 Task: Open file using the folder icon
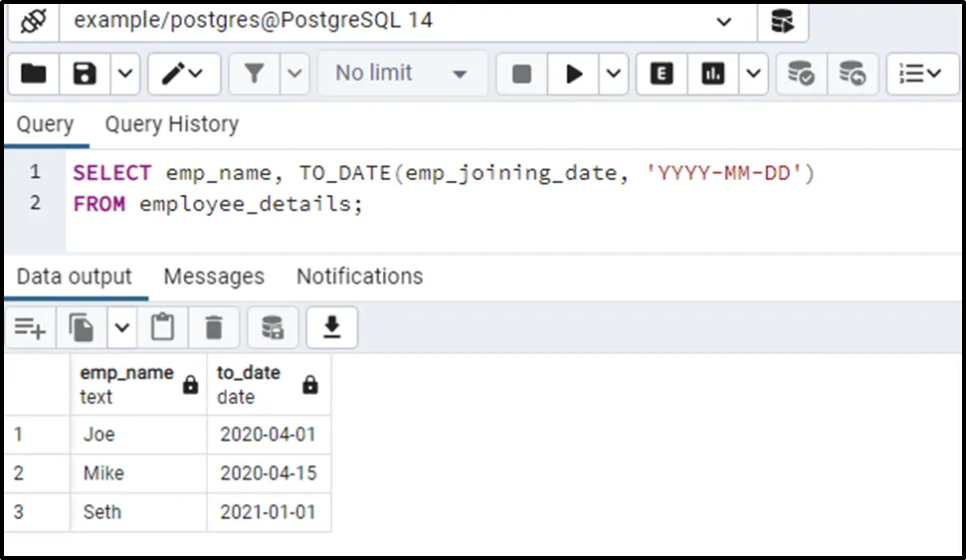[34, 74]
